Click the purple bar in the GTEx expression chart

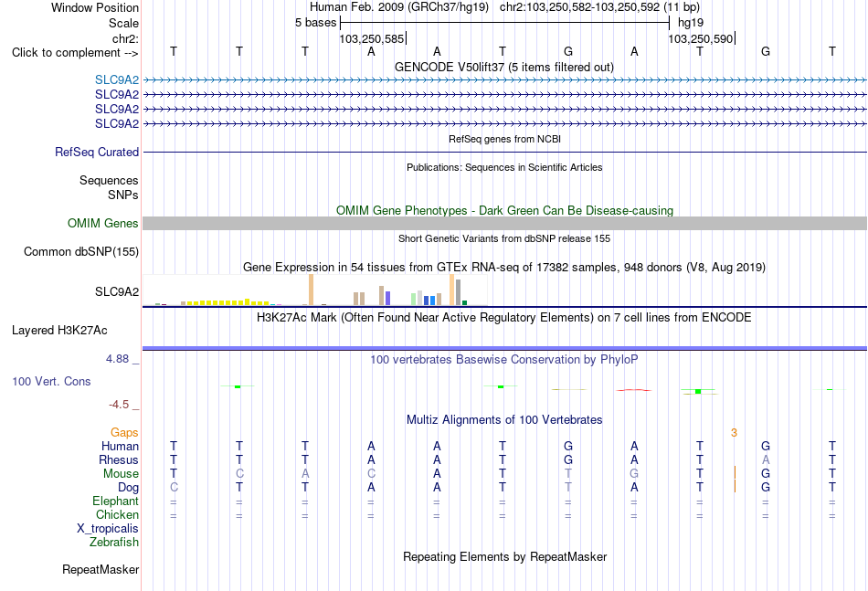(x=388, y=299)
